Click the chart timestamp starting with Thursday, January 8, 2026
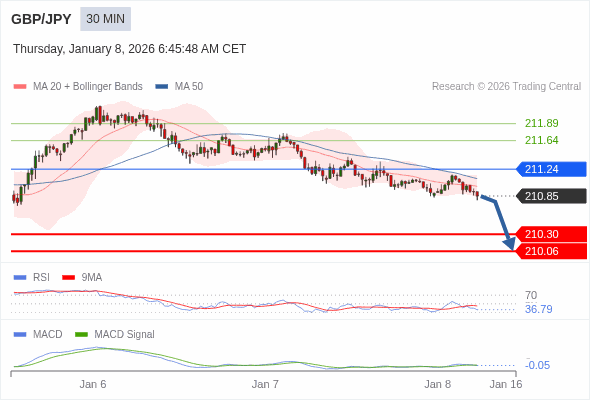The image size is (590, 400). click(x=129, y=49)
